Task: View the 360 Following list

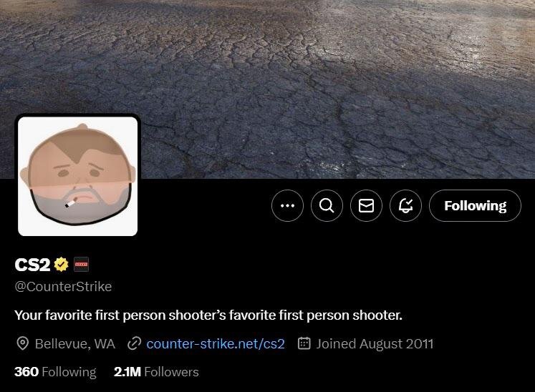Action: click(55, 371)
